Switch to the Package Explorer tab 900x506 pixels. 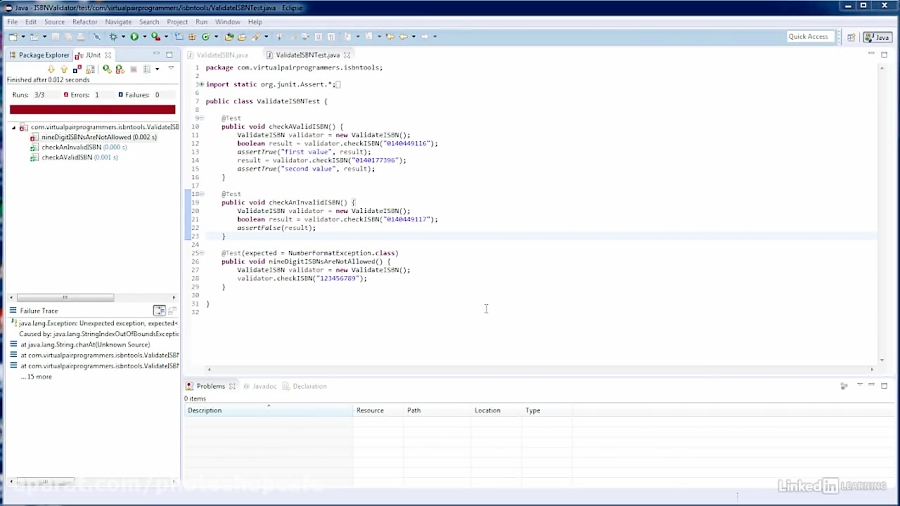tap(43, 55)
